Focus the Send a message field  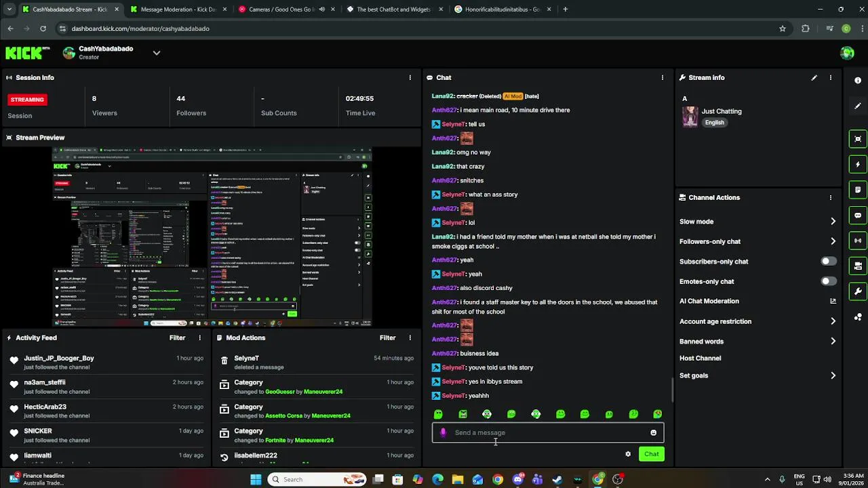click(x=548, y=432)
